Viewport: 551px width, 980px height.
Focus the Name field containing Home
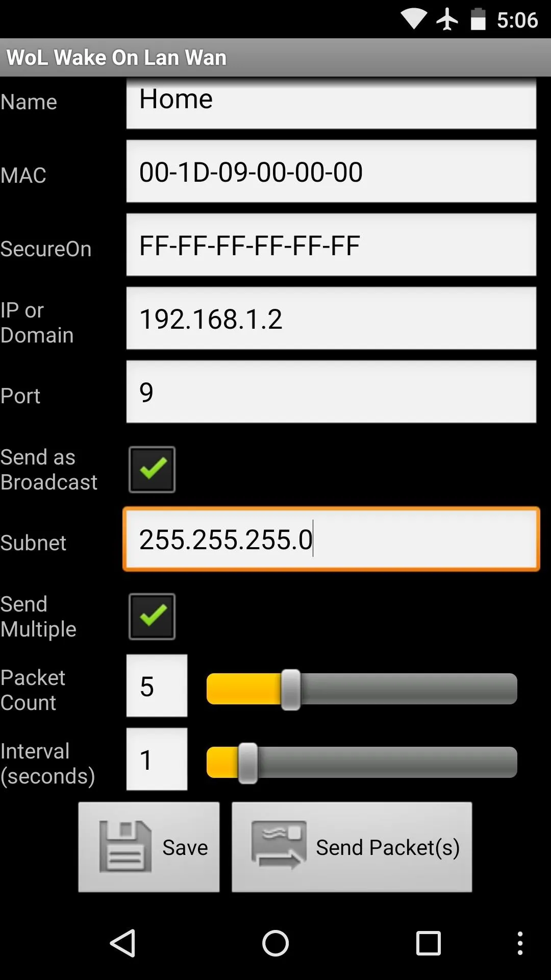[332, 103]
